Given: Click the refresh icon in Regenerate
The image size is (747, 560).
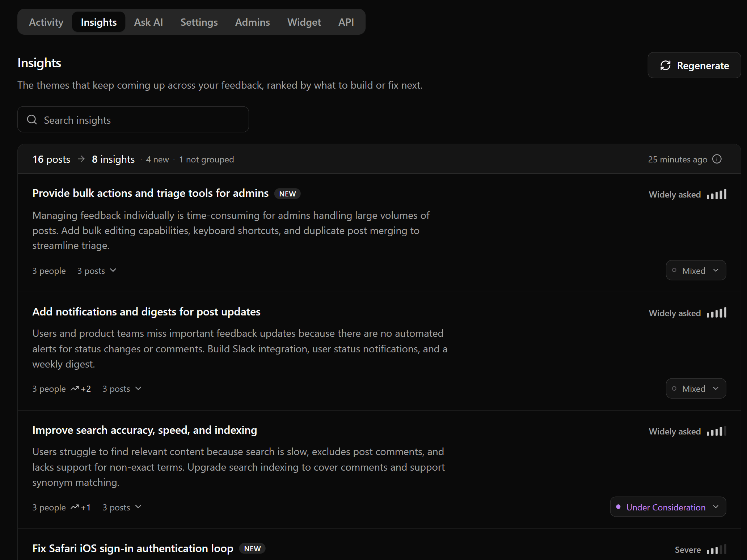Looking at the screenshot, I should (x=665, y=65).
